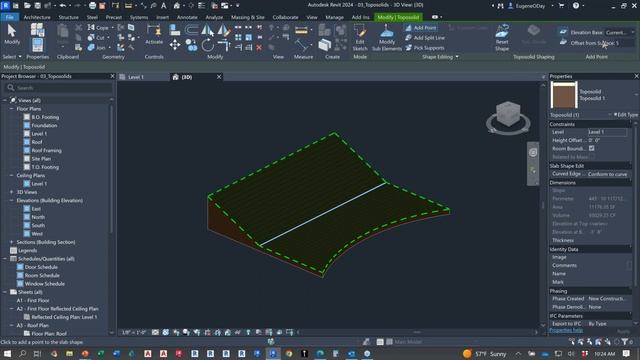Click the Project Browser search field

pos(59,88)
